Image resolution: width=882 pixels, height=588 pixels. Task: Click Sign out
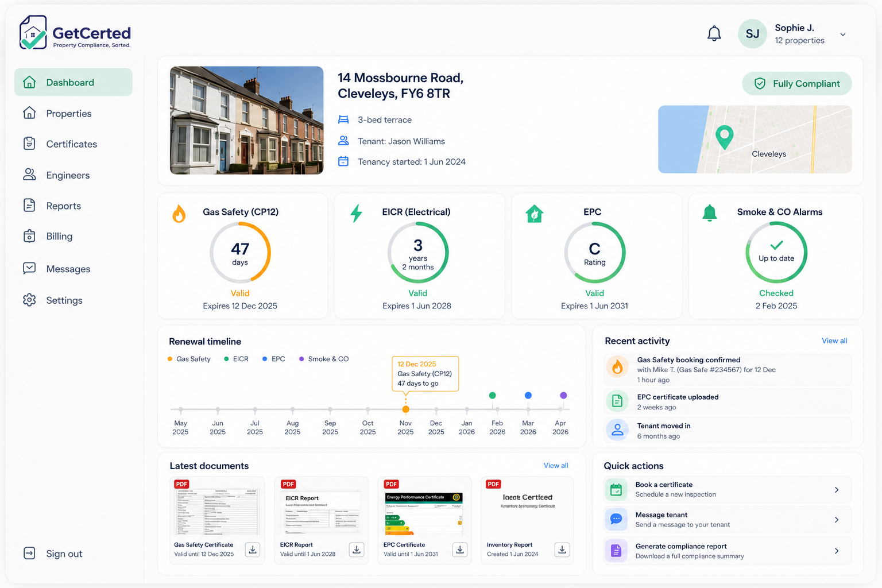pyautogui.click(x=53, y=554)
